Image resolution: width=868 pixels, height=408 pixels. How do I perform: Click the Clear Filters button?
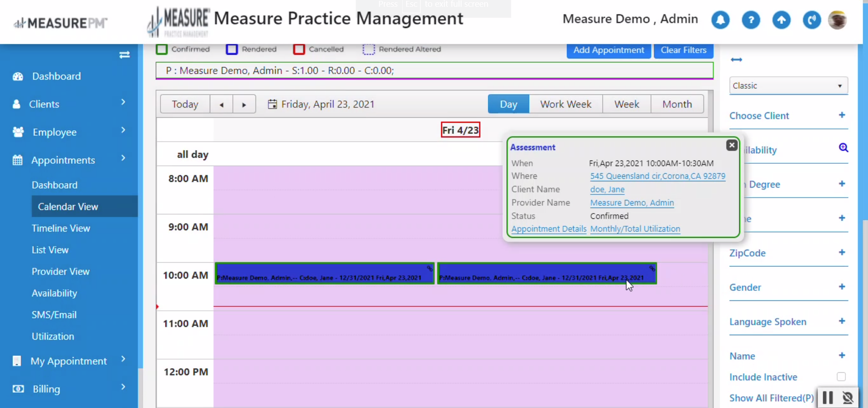tap(684, 50)
